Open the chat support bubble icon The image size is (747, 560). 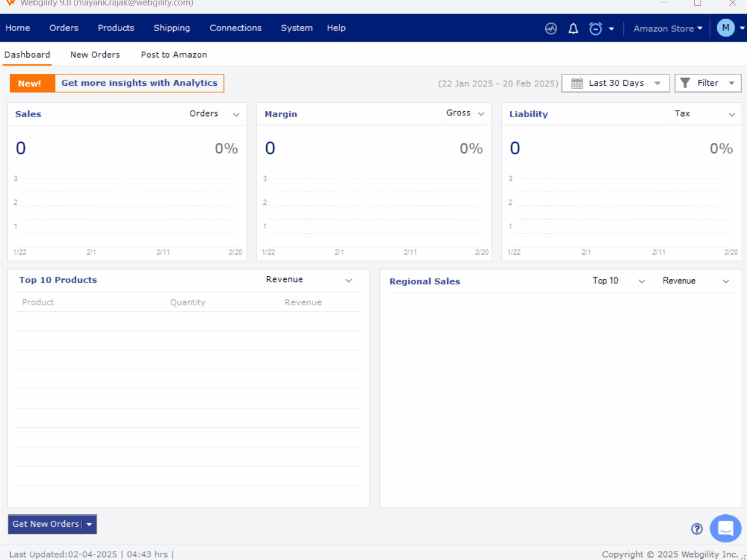[726, 528]
